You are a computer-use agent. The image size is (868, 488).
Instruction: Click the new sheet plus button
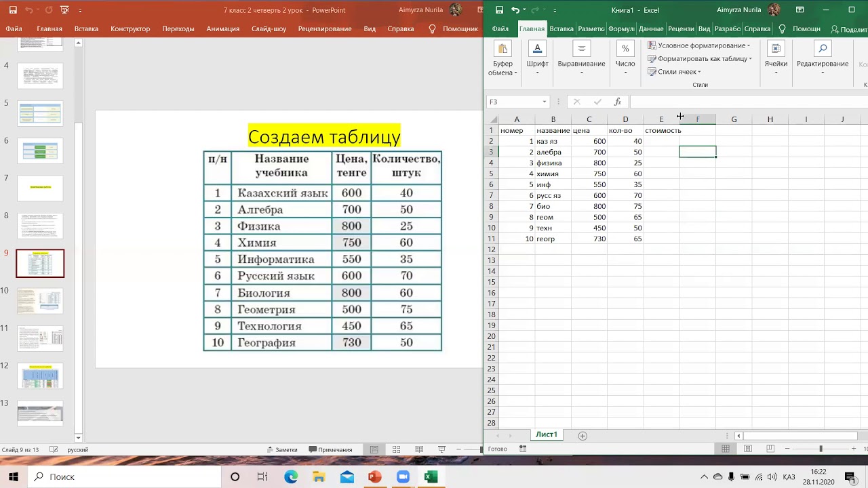(x=583, y=435)
